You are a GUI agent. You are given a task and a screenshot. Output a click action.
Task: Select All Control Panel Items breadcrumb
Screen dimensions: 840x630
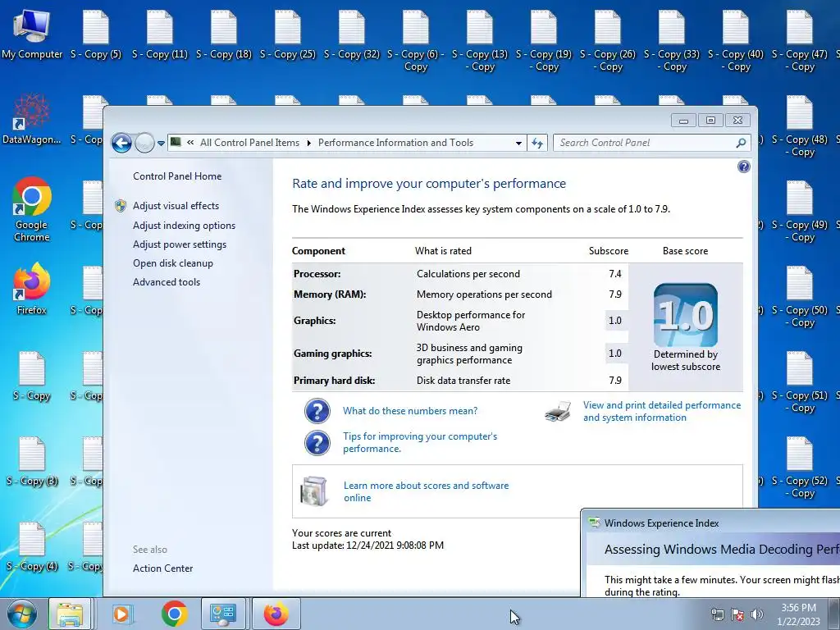pyautogui.click(x=249, y=143)
